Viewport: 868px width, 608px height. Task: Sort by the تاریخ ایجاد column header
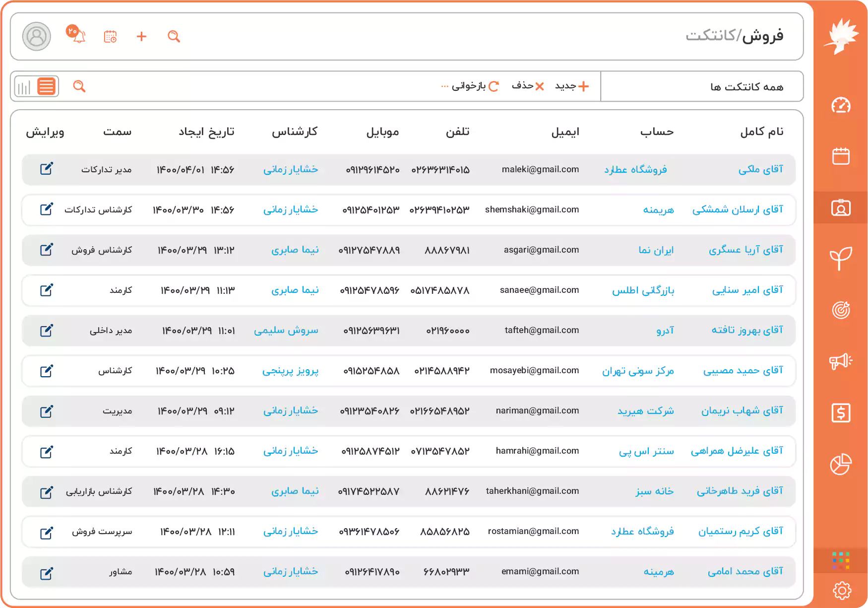(206, 132)
